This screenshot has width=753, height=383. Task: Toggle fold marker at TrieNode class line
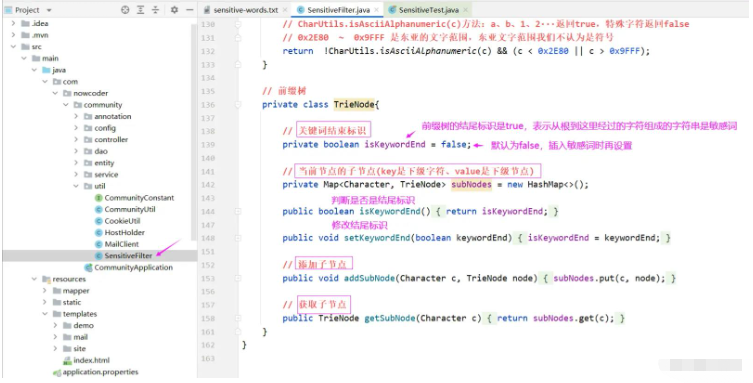pyautogui.click(x=238, y=105)
